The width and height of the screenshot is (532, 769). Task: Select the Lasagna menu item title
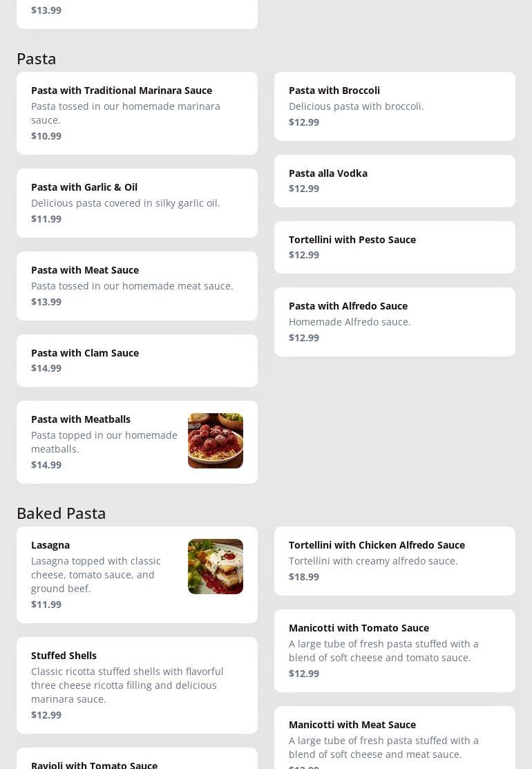[x=50, y=545]
